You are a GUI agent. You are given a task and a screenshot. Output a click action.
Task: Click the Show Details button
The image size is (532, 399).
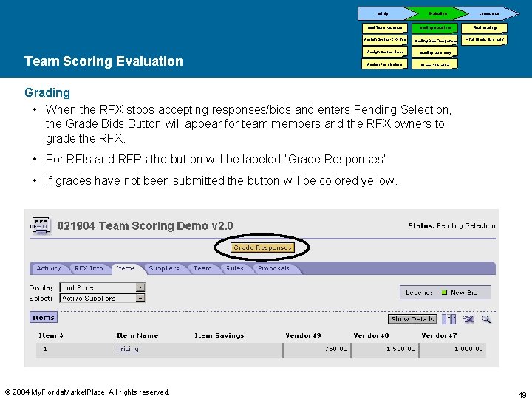pyautogui.click(x=412, y=319)
